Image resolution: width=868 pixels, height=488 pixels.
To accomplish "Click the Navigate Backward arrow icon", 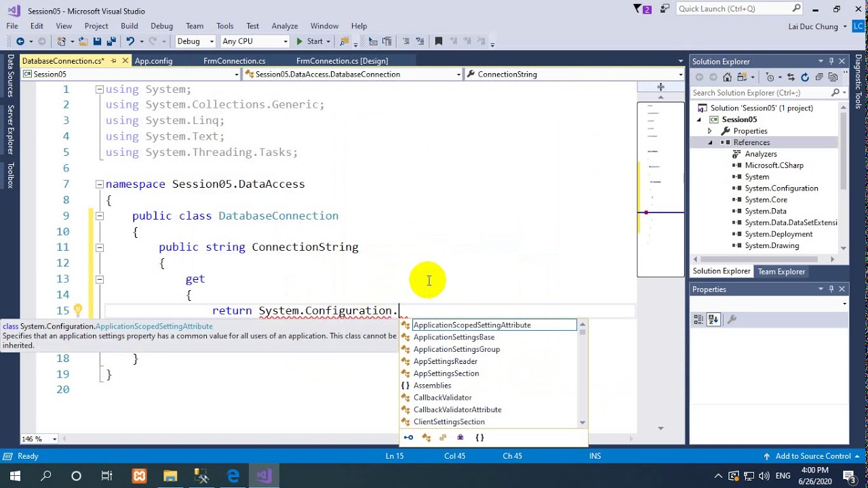I will (20, 41).
